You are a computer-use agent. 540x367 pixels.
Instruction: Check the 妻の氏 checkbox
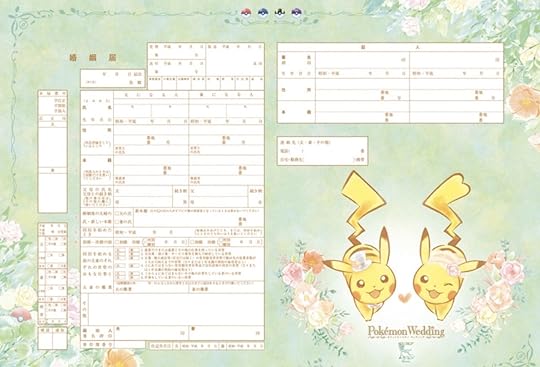coord(117,222)
